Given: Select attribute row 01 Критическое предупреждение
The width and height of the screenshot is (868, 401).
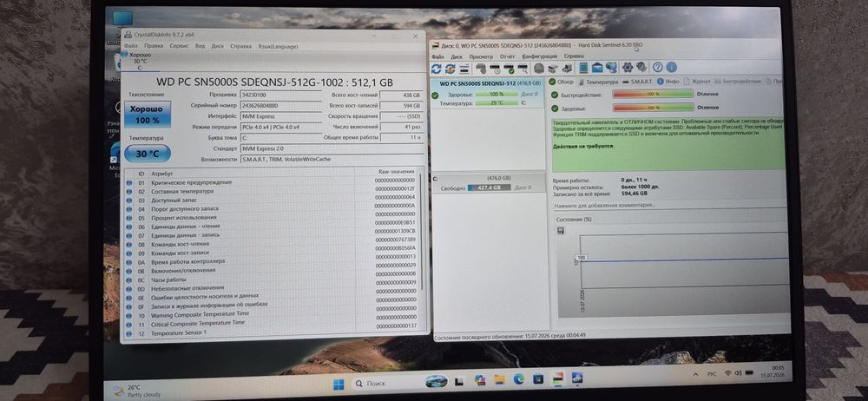Looking at the screenshot, I should point(271,182).
